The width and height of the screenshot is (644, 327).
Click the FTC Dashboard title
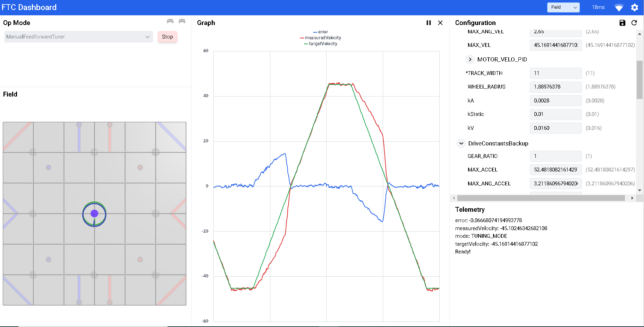[x=29, y=7]
